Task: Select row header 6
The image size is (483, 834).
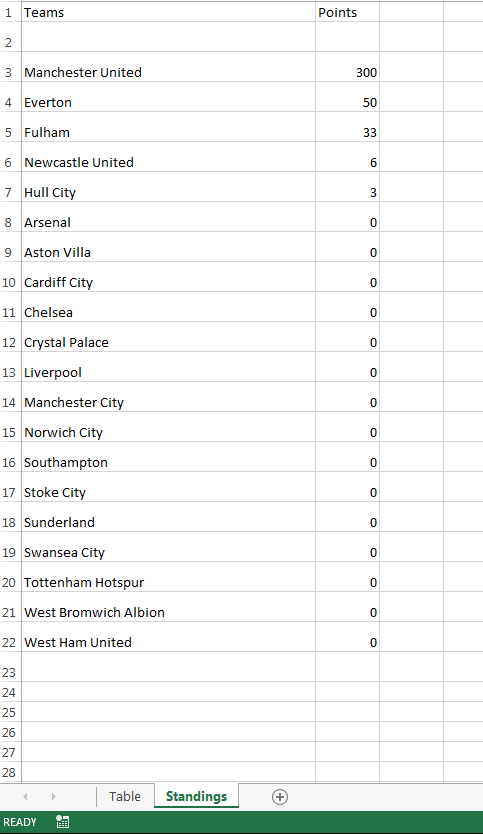Action: pyautogui.click(x=10, y=162)
